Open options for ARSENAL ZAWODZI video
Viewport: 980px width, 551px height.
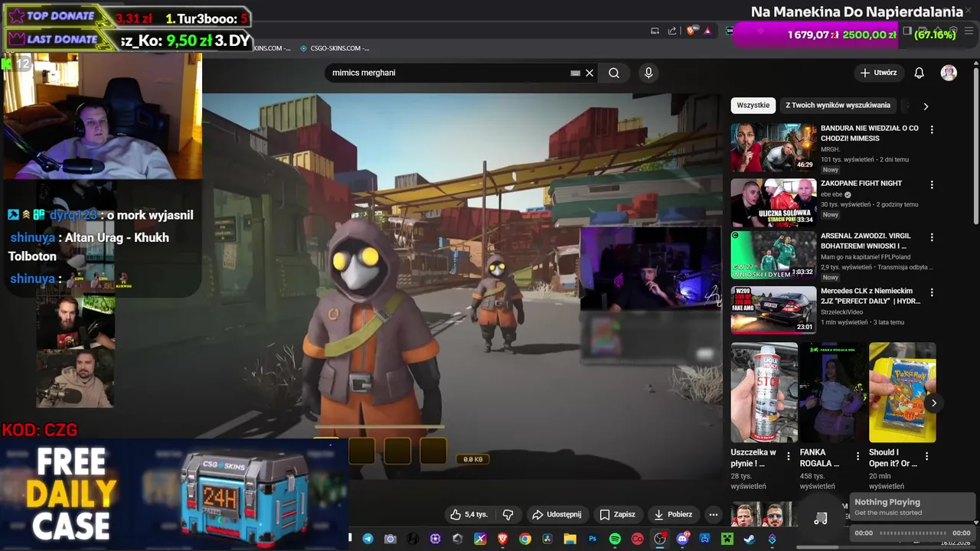[932, 238]
